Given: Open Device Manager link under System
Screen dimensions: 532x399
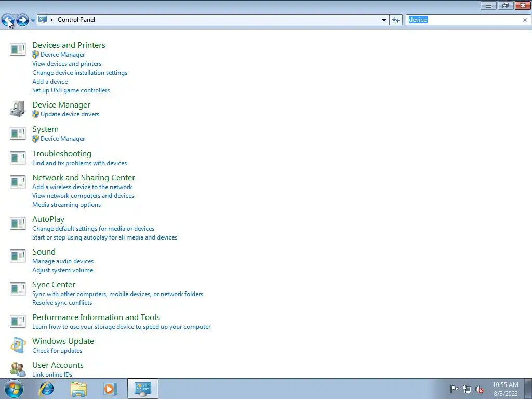Looking at the screenshot, I should click(x=63, y=139).
